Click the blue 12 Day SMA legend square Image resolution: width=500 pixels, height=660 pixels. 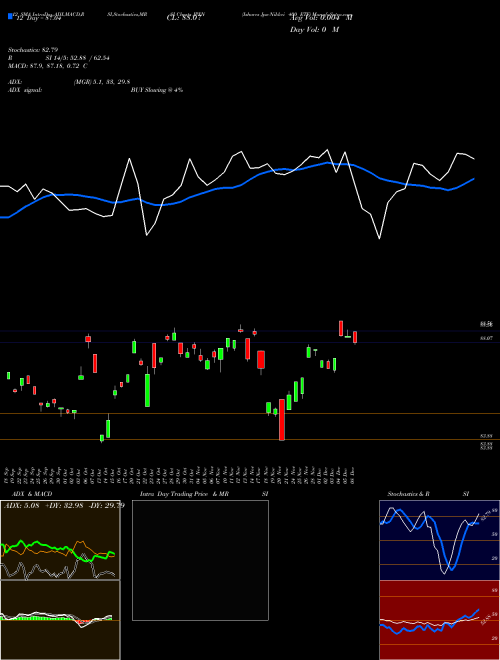point(11,16)
